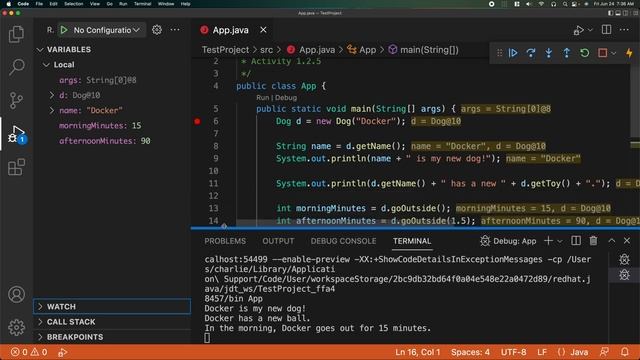The height and width of the screenshot is (360, 640).
Task: Select the morningMinutes: 15 variable
Action: point(112,126)
